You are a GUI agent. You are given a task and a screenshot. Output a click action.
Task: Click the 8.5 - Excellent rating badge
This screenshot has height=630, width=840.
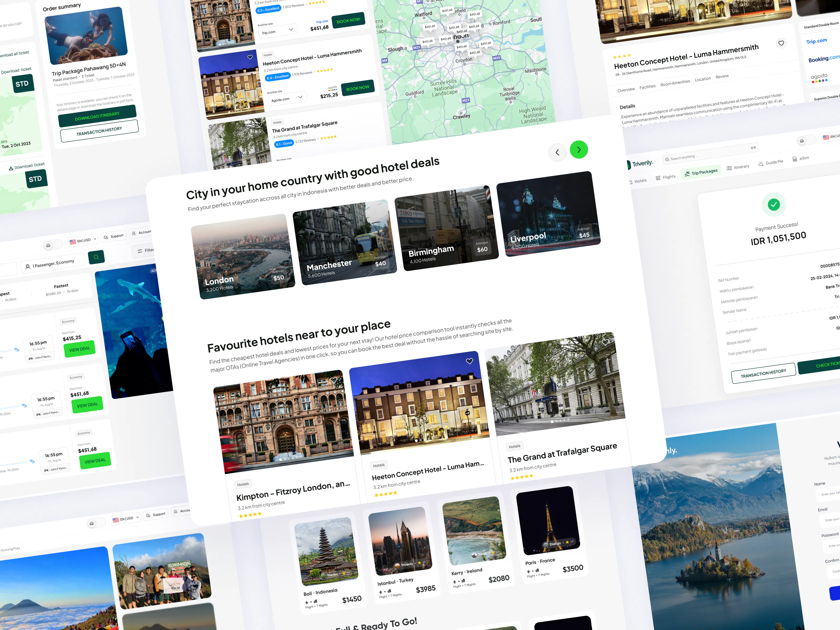pos(268,9)
